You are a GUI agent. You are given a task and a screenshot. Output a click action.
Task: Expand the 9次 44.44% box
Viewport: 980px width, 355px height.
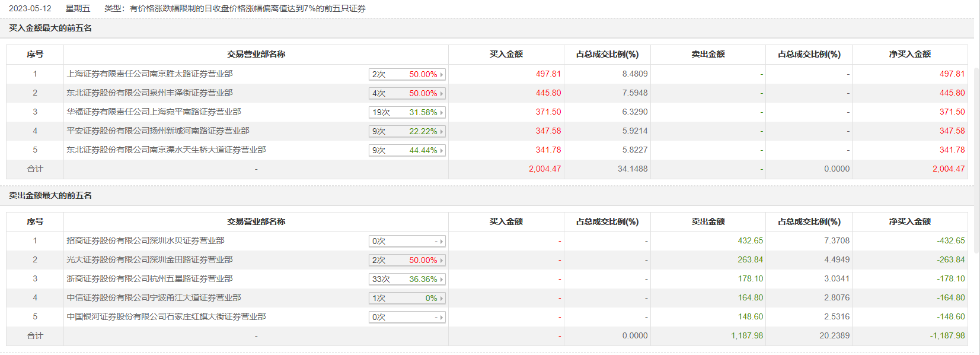[x=407, y=150]
